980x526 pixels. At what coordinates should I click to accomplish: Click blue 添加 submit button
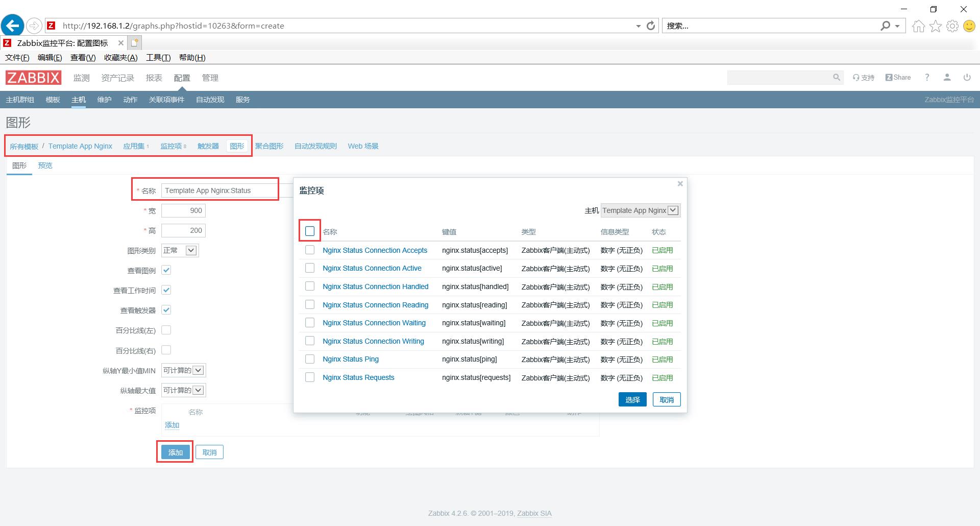(x=175, y=452)
